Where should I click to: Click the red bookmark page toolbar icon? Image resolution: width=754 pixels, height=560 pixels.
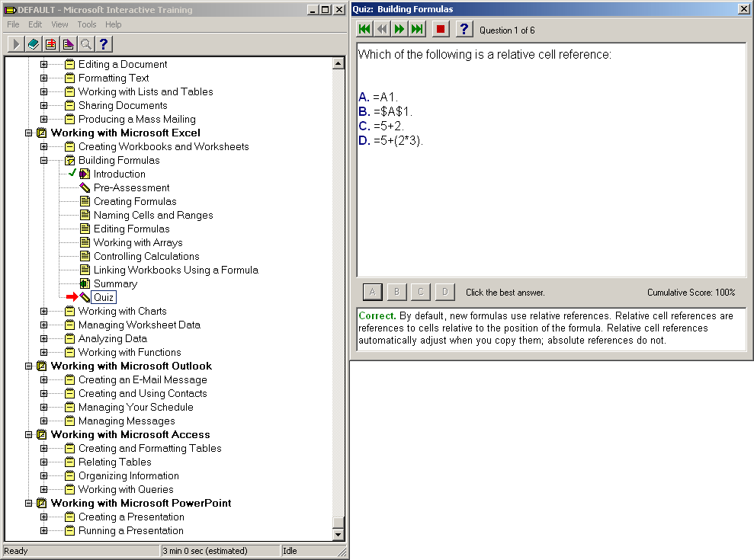(50, 44)
